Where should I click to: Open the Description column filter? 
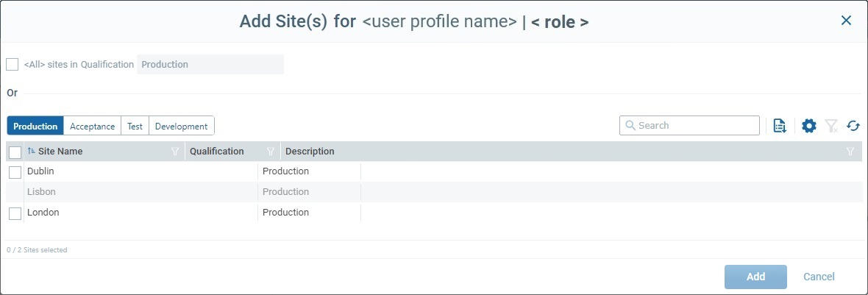point(850,152)
